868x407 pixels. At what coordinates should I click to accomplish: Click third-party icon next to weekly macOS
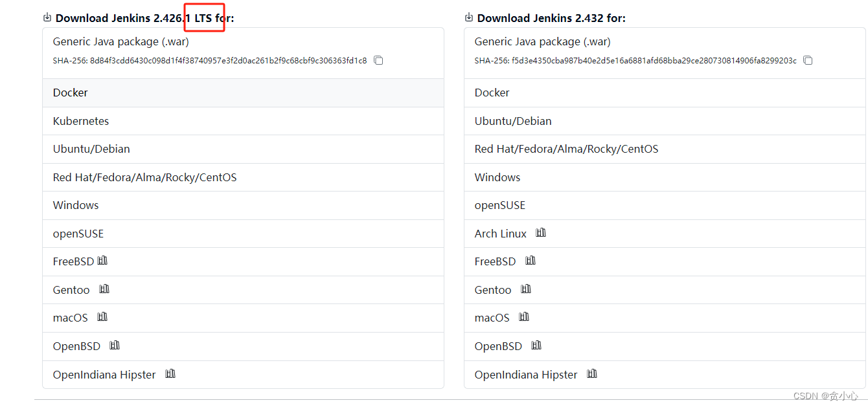pos(524,317)
